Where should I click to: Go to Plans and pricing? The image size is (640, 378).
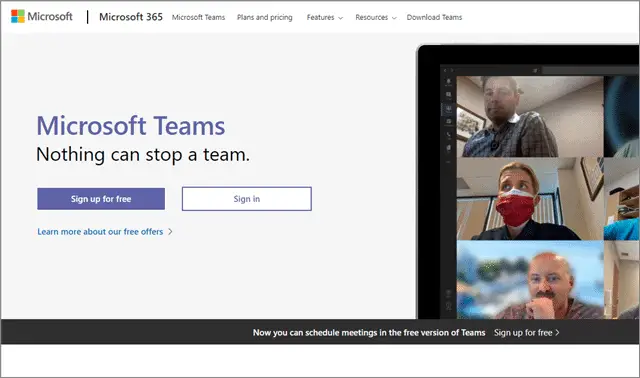click(x=264, y=17)
